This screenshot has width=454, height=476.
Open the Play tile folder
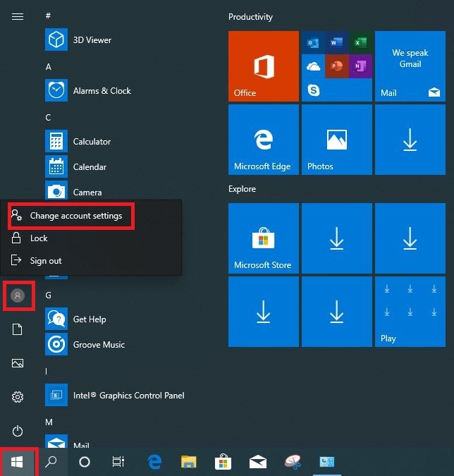[410, 311]
